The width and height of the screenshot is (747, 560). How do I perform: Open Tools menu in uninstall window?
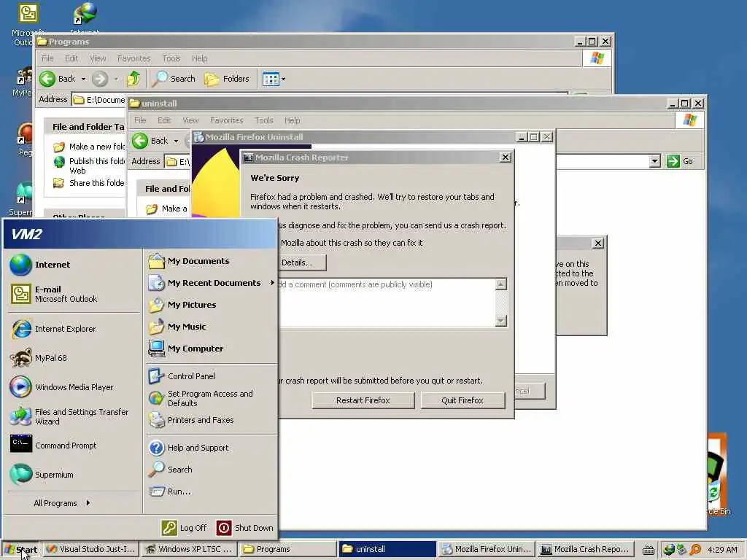[x=264, y=120]
